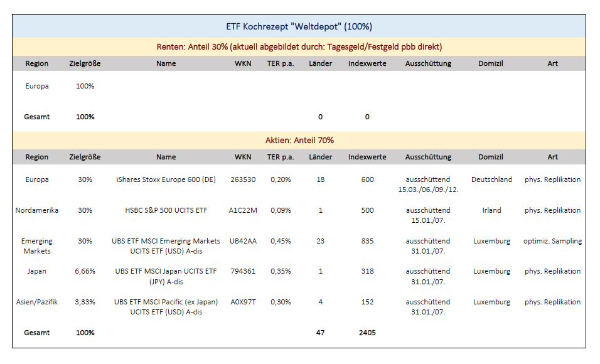The image size is (600, 364).
Task: Select the Europa region cell in Aktien section
Action: click(37, 179)
